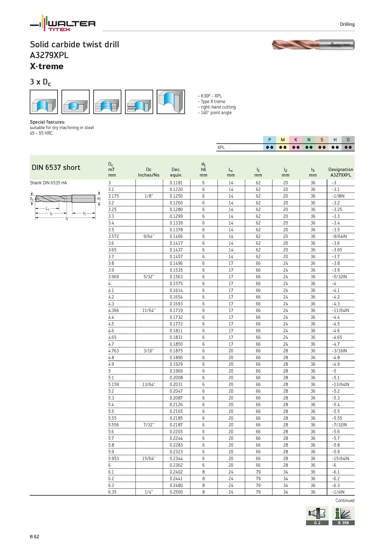Click the 15/64" inch-size cell
This screenshot has width=392, height=555.
149,458
